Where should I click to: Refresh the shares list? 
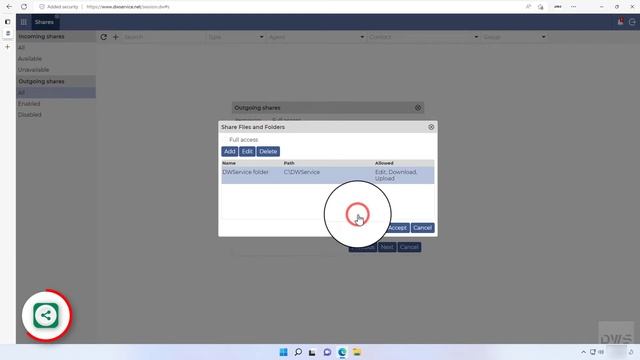pos(104,37)
